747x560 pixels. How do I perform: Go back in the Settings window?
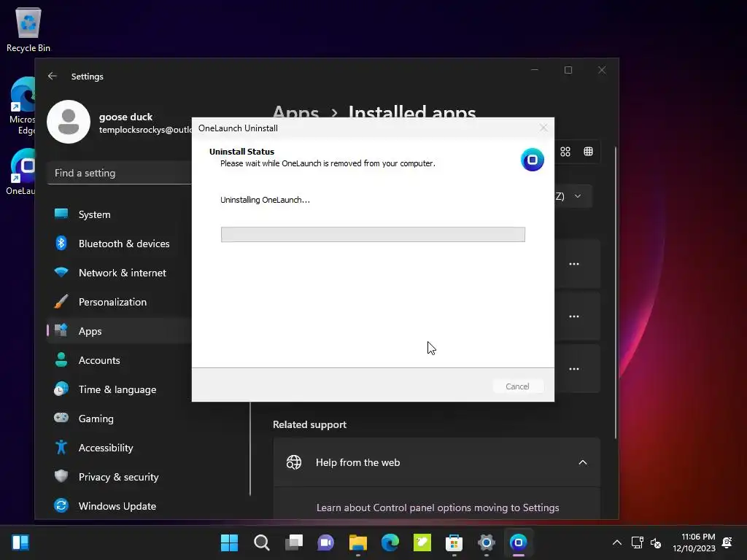(x=53, y=76)
